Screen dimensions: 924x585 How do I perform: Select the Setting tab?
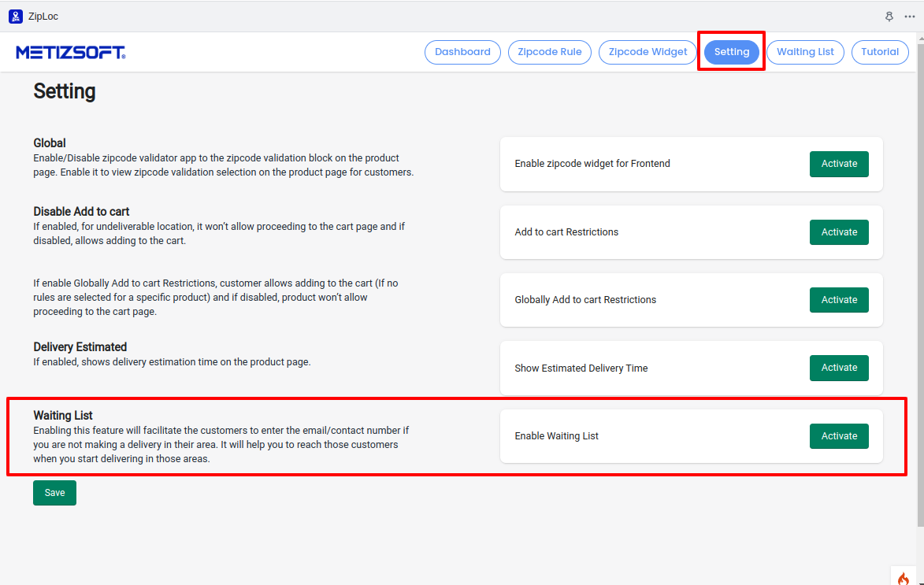(x=732, y=52)
